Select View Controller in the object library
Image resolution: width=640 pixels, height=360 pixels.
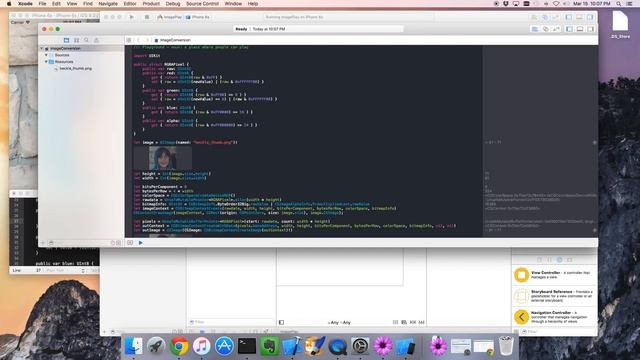pyautogui.click(x=554, y=275)
